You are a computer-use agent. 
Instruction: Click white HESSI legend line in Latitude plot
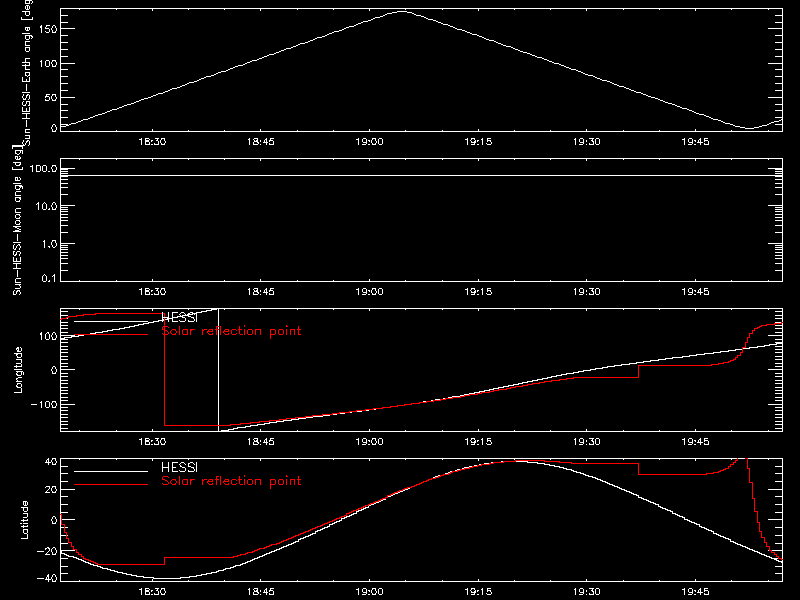pyautogui.click(x=111, y=471)
